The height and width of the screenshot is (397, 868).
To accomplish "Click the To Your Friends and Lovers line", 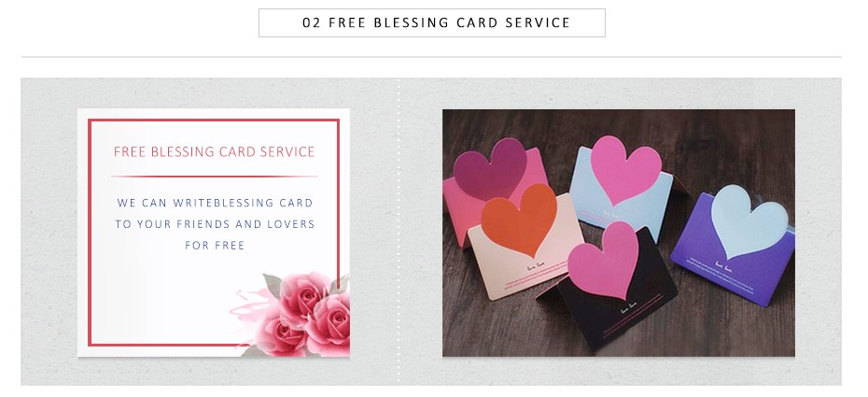I will click(x=215, y=224).
